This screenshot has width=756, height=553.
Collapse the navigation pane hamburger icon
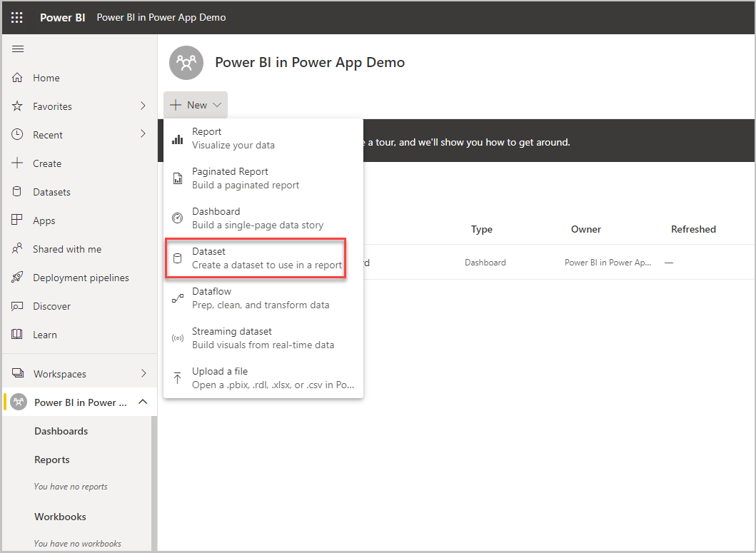coord(18,49)
